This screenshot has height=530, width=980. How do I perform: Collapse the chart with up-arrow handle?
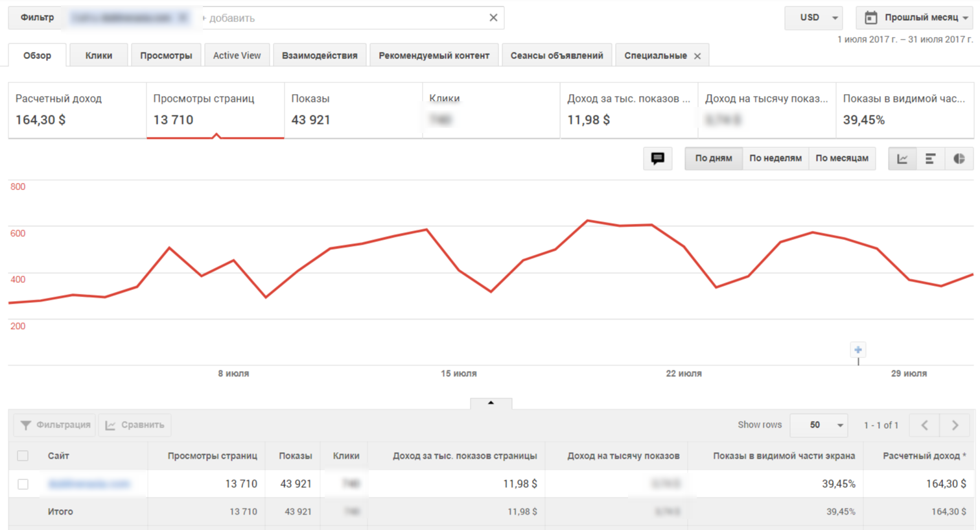(491, 403)
